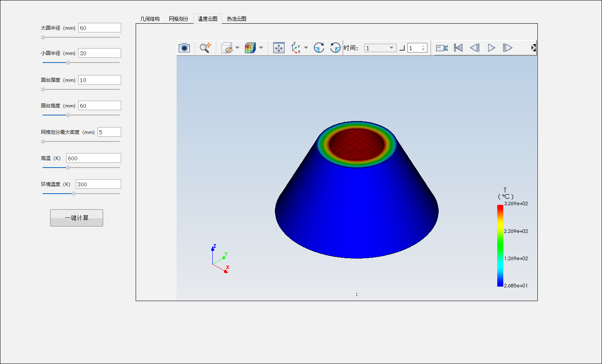This screenshot has width=602, height=364.
Task: Open the 热流云图 tab
Action: 236,19
